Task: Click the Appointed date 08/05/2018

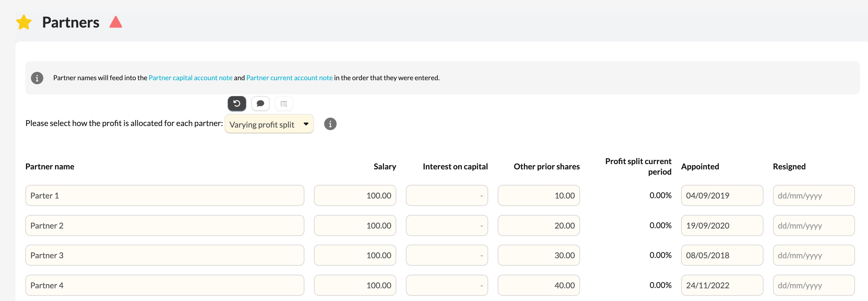Action: 722,255
